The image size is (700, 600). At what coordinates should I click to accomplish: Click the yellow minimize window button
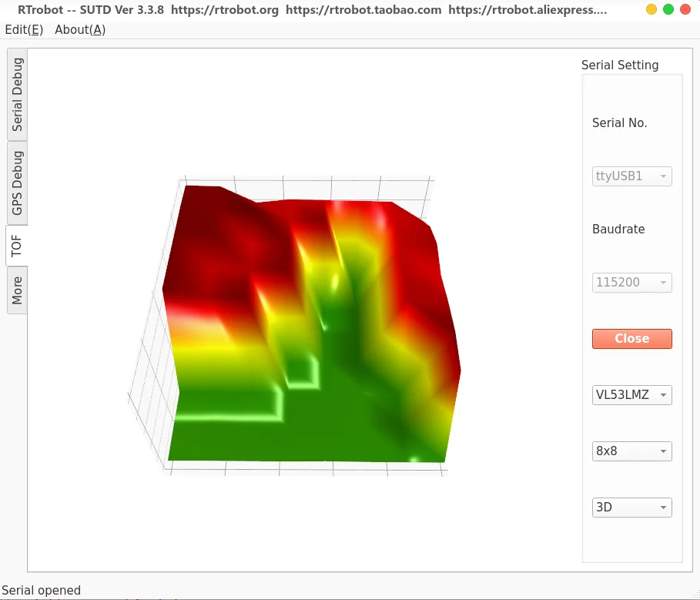point(651,9)
